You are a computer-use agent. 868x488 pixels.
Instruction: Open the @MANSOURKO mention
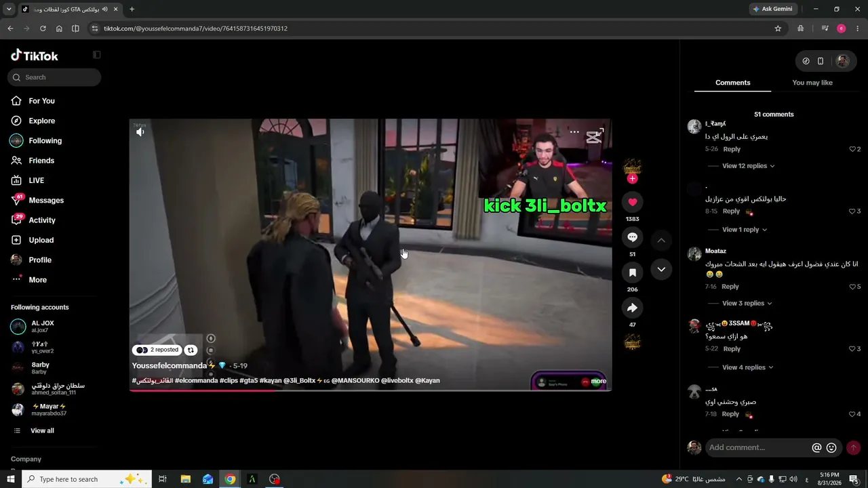[355, 381]
